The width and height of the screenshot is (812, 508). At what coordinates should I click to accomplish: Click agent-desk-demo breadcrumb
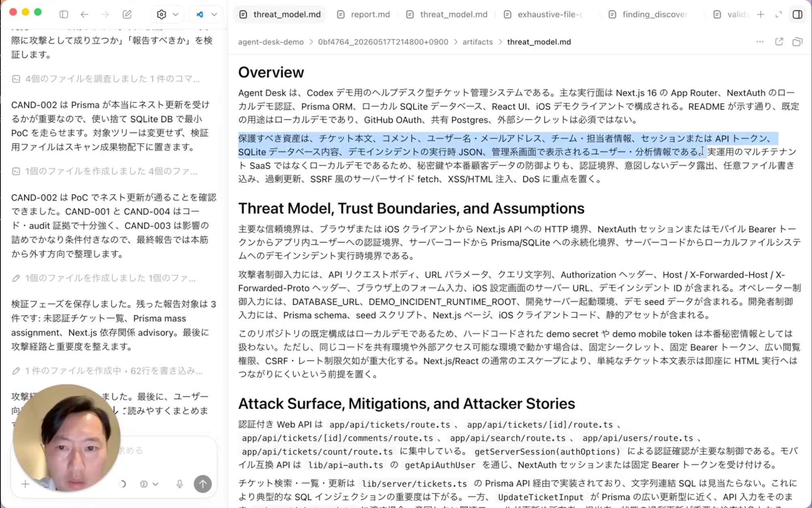271,42
